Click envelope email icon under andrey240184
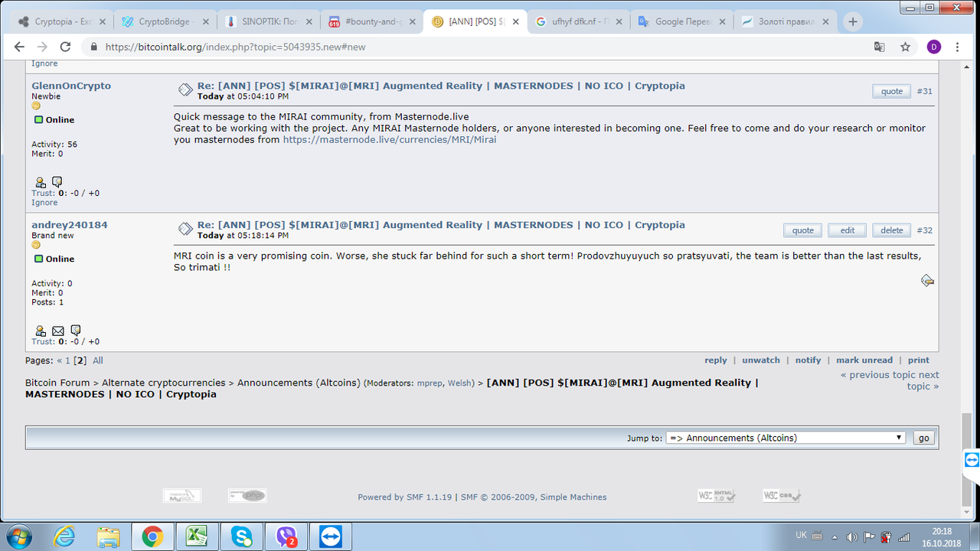The width and height of the screenshot is (980, 551). click(57, 331)
